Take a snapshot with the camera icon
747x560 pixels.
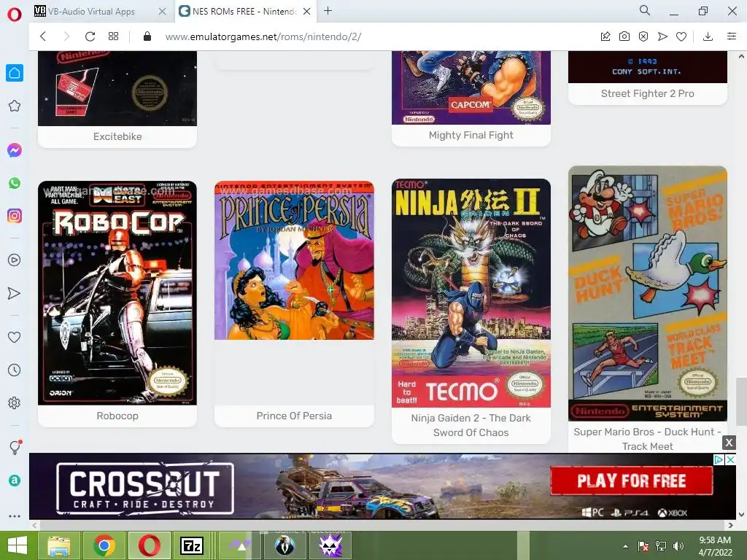click(x=624, y=36)
